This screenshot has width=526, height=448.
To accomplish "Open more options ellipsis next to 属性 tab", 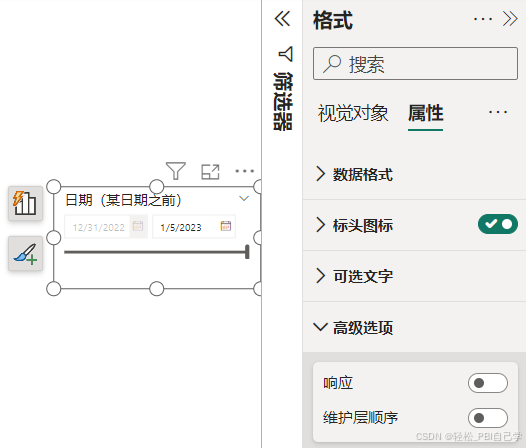I will tap(498, 112).
